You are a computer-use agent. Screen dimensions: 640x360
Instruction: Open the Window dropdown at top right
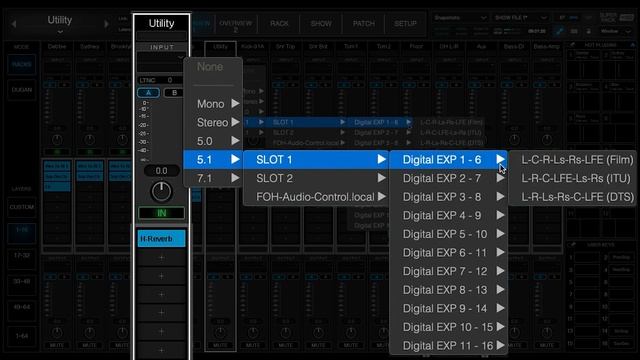click(x=615, y=31)
